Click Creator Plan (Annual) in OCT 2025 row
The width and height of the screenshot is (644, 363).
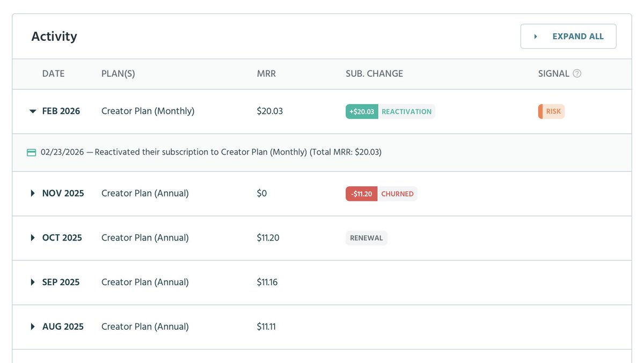[x=145, y=238]
